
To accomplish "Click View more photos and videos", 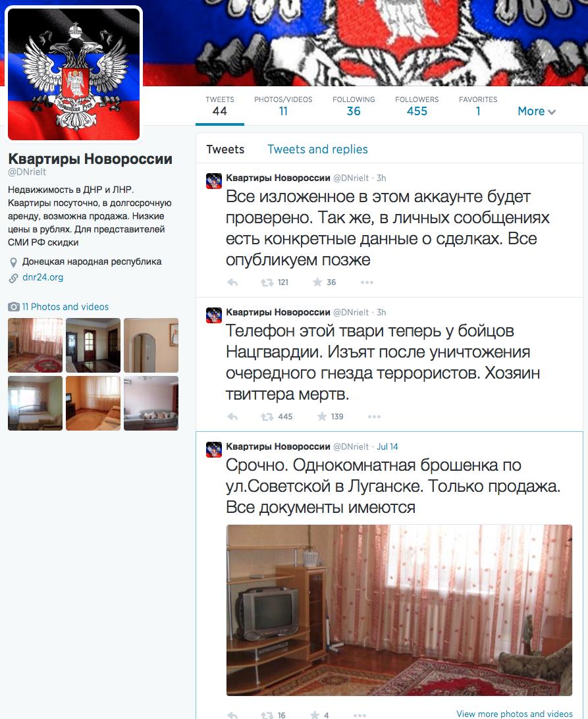I will (x=514, y=714).
